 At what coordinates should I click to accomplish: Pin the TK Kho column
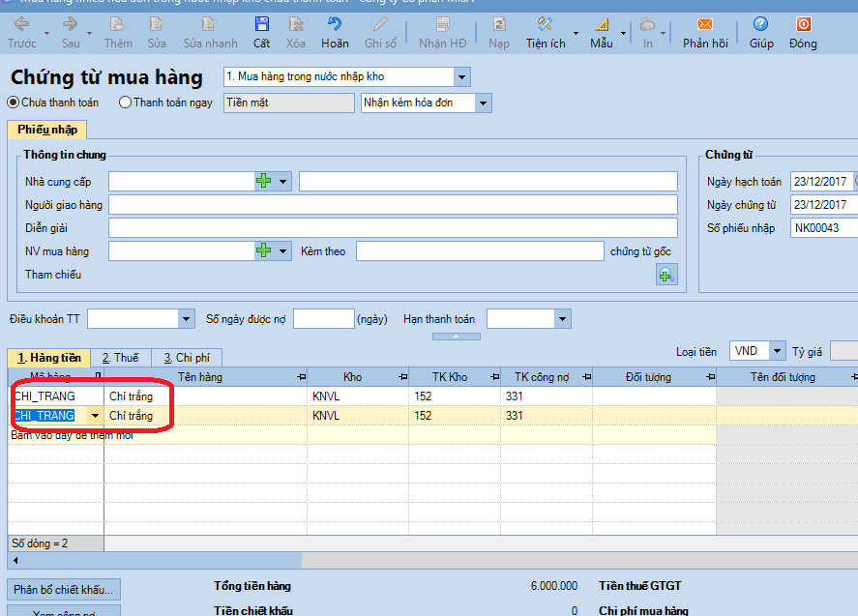coord(494,377)
